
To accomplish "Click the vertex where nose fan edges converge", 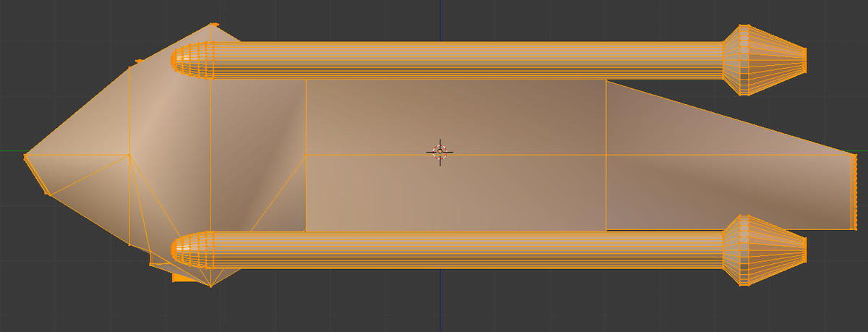I will [x=129, y=155].
